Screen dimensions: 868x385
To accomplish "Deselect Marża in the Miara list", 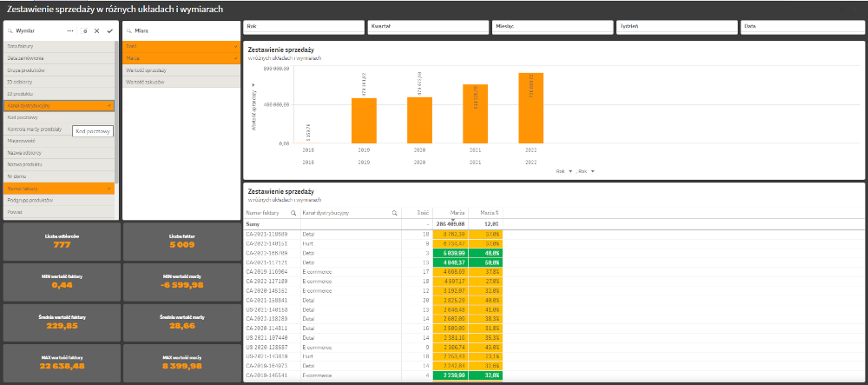I will click(181, 58).
